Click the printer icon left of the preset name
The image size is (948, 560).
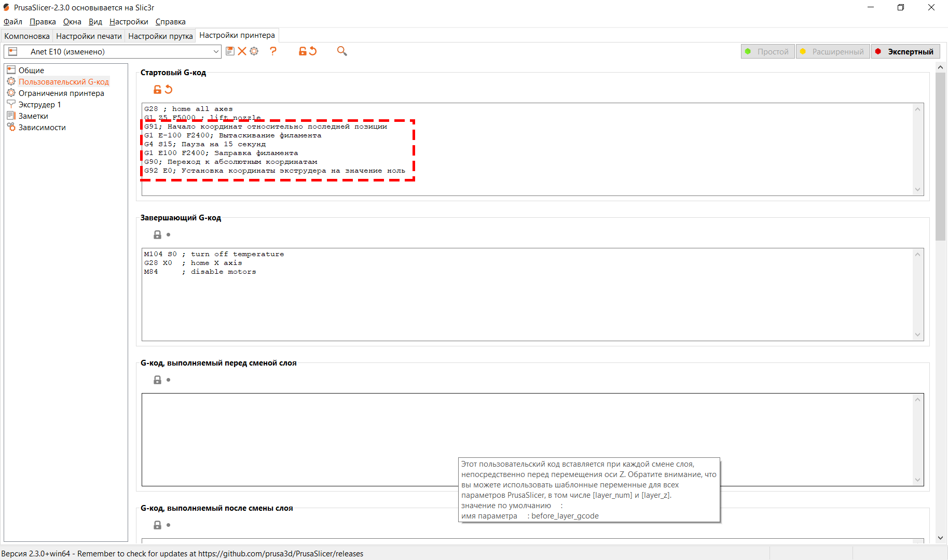[x=13, y=51]
